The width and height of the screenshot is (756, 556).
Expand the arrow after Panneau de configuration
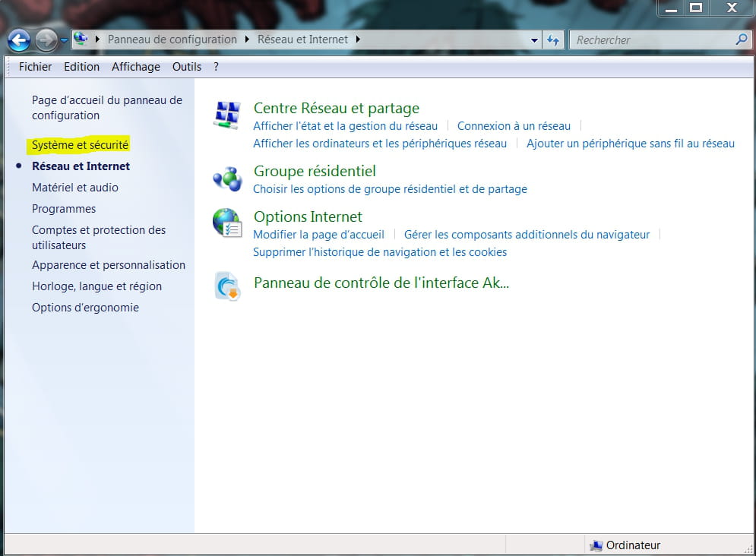point(247,39)
